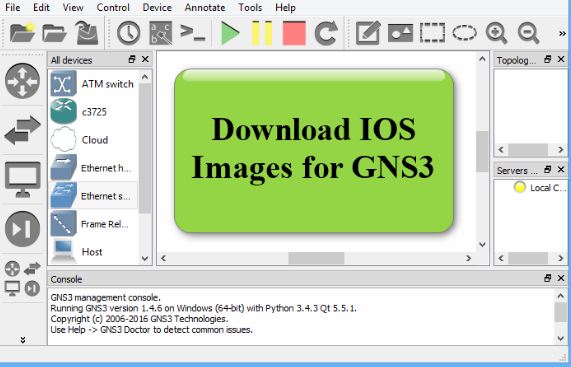The height and width of the screenshot is (367, 571).
Task: Suspend all devices with yellow pause
Action: pos(262,33)
